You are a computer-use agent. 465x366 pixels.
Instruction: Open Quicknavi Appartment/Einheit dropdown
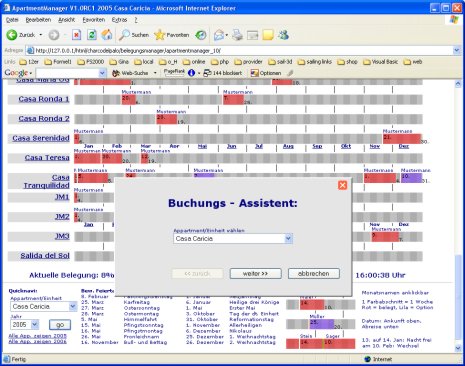tap(73, 306)
